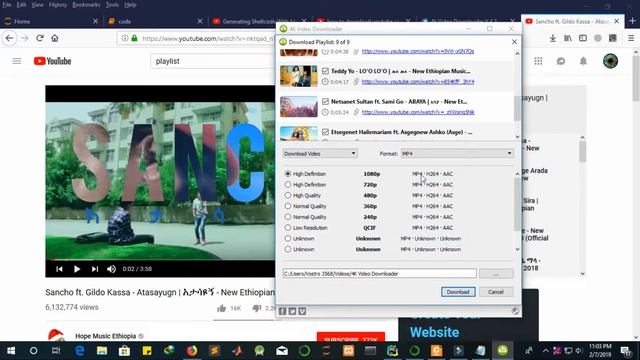Screen dimensions: 640x360
Task: Open the Bookmarks menu in Firefox
Action: point(86,5)
